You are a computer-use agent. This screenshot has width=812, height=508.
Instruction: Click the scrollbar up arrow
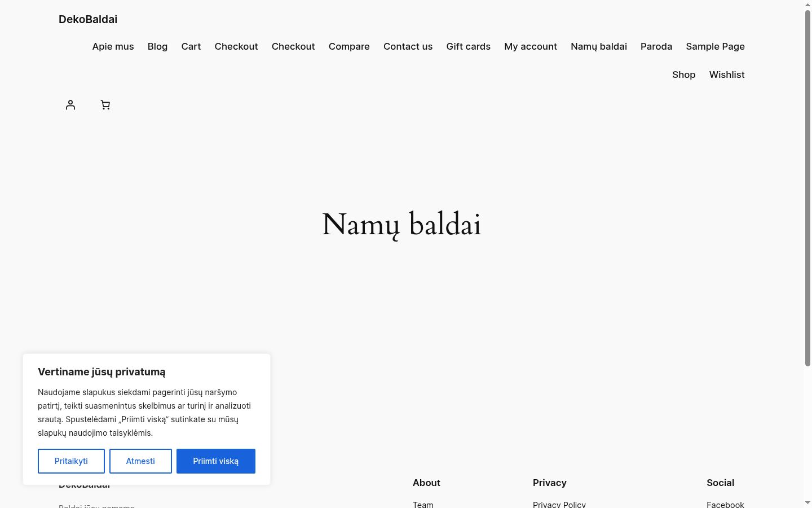pos(807,5)
